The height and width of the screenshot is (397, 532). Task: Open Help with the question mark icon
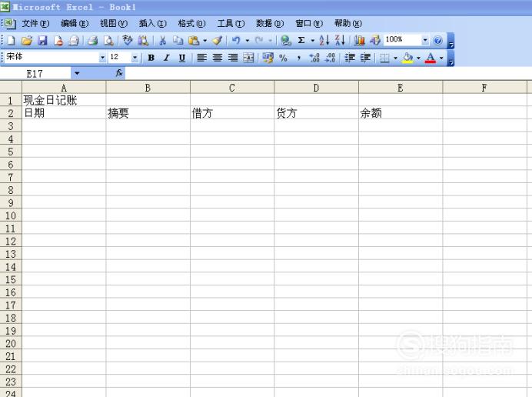pyautogui.click(x=437, y=41)
